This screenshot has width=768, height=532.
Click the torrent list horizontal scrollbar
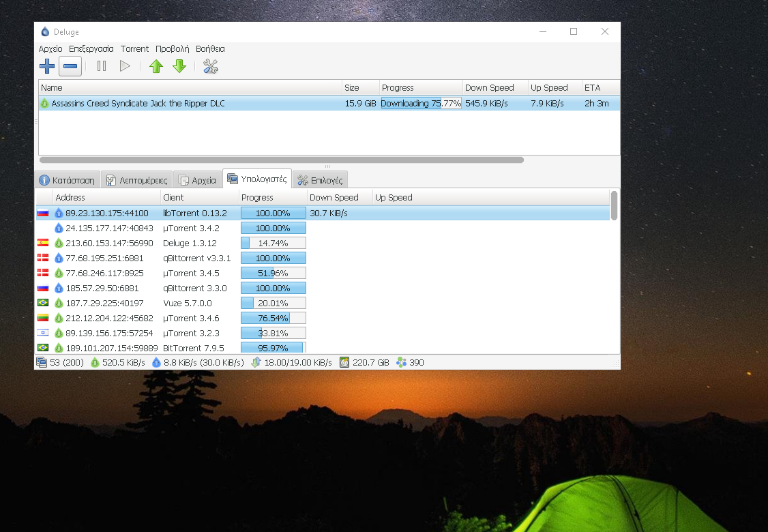coord(281,160)
